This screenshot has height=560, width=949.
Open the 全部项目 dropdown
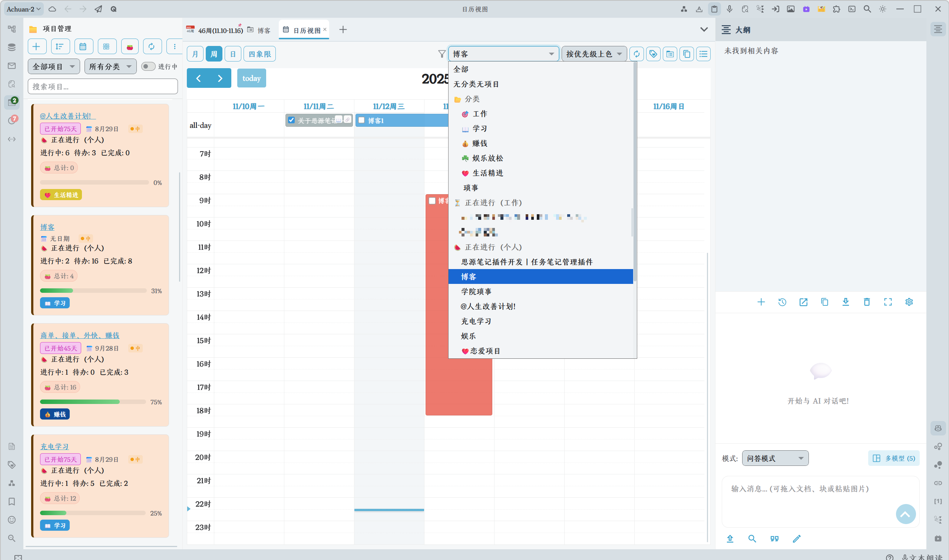tap(54, 67)
